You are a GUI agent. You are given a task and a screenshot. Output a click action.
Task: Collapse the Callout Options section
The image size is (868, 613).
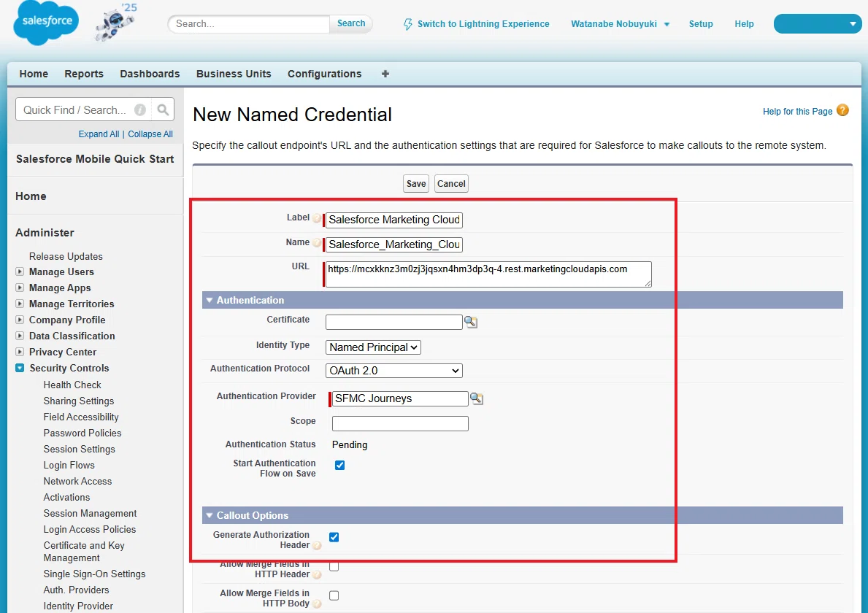click(x=210, y=516)
